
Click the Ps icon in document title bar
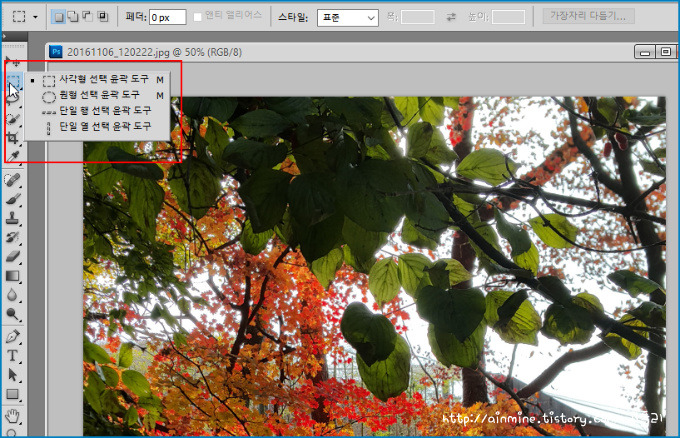(56, 52)
